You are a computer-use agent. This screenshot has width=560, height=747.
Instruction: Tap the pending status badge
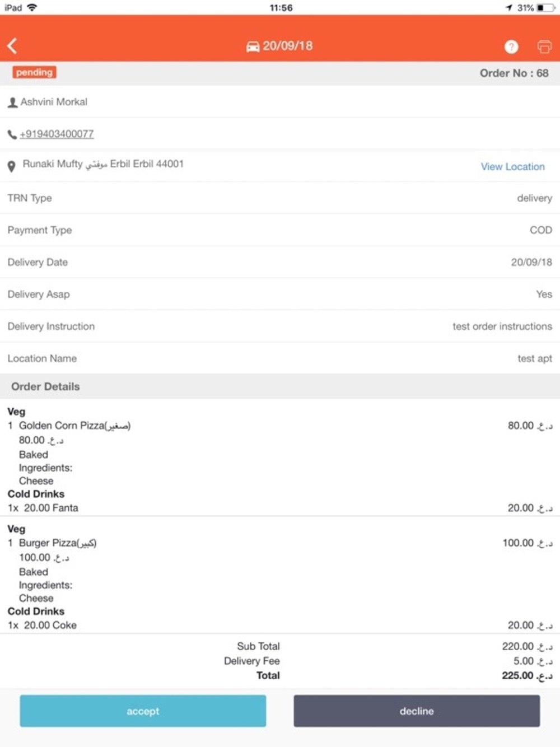coord(34,72)
